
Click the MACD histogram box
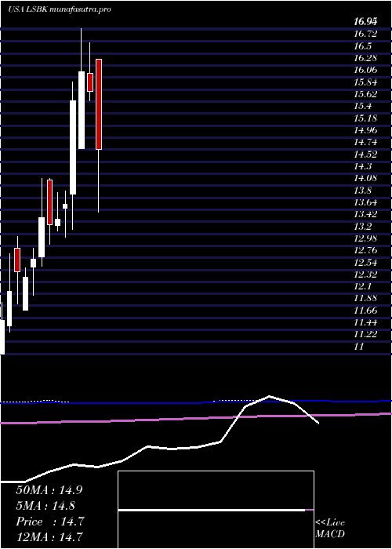pos(216,510)
